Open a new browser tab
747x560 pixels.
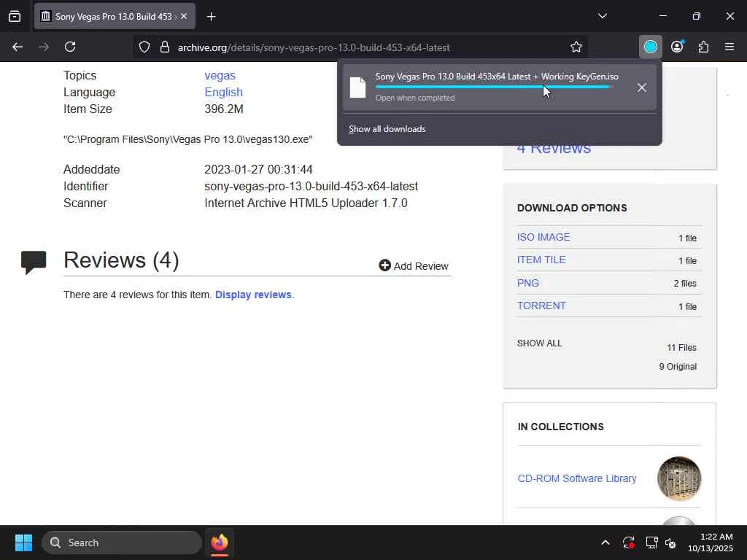point(211,17)
